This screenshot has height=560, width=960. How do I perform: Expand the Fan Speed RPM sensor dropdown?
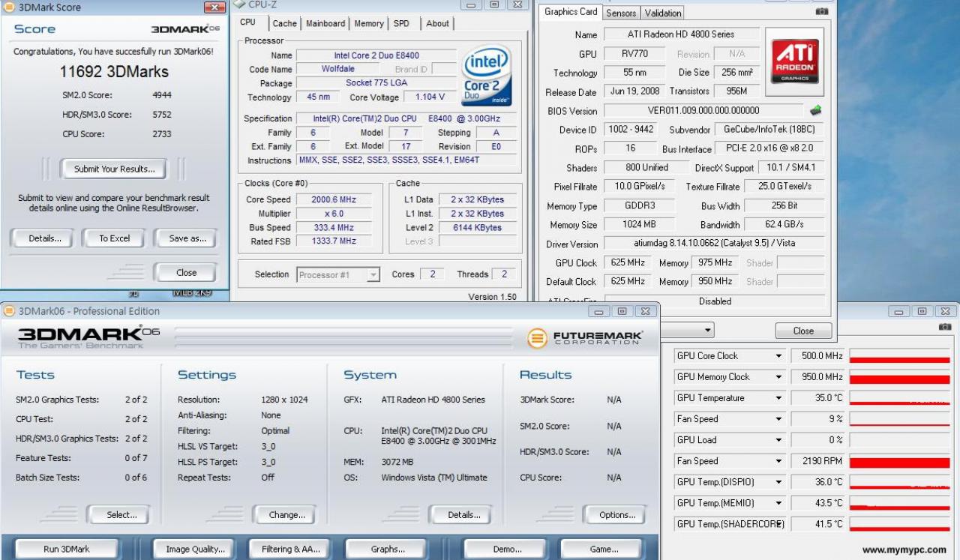[778, 461]
